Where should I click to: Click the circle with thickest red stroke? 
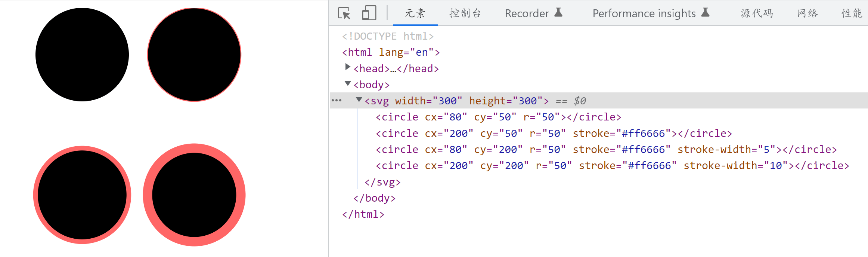(x=194, y=195)
